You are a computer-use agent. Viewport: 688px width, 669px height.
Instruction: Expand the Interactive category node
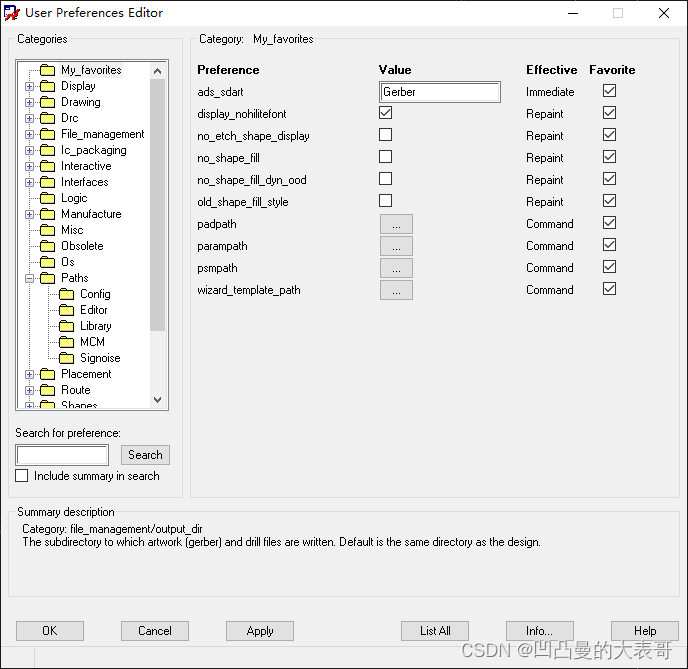pos(29,167)
